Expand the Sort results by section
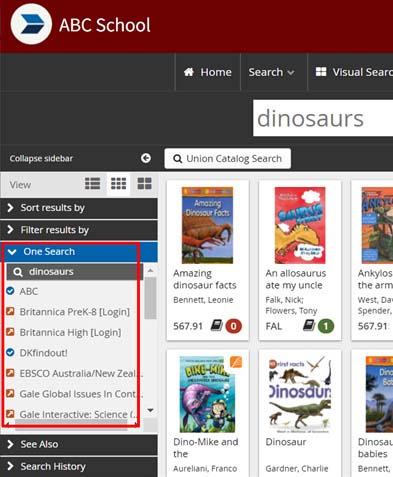 tap(79, 208)
